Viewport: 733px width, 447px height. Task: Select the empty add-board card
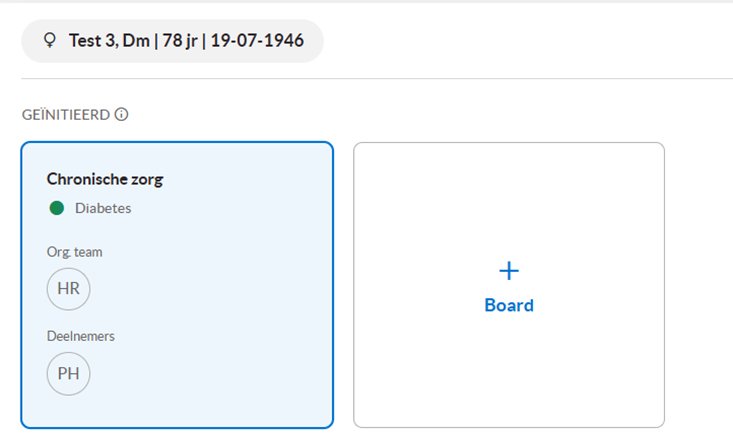point(509,285)
